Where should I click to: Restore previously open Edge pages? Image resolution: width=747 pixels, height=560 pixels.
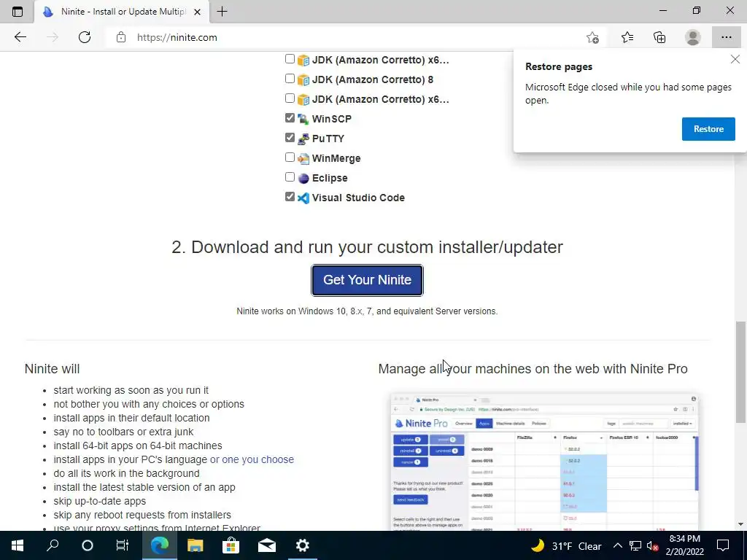click(708, 129)
